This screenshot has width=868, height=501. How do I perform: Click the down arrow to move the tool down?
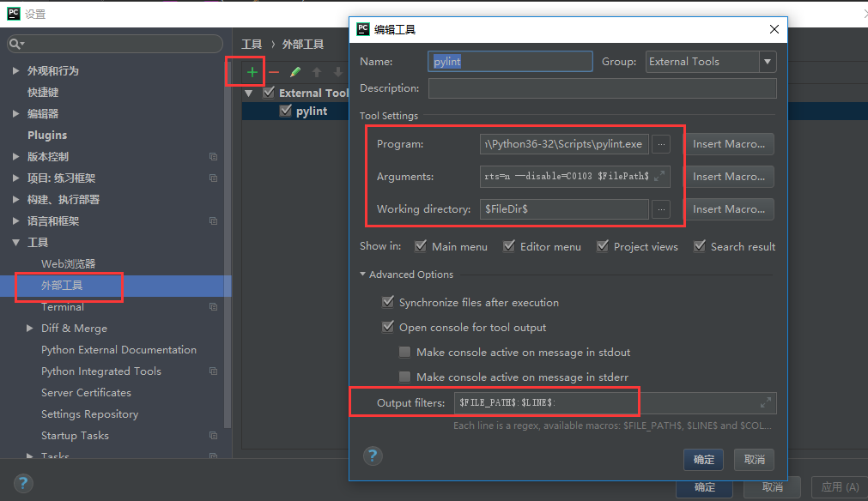pos(337,72)
